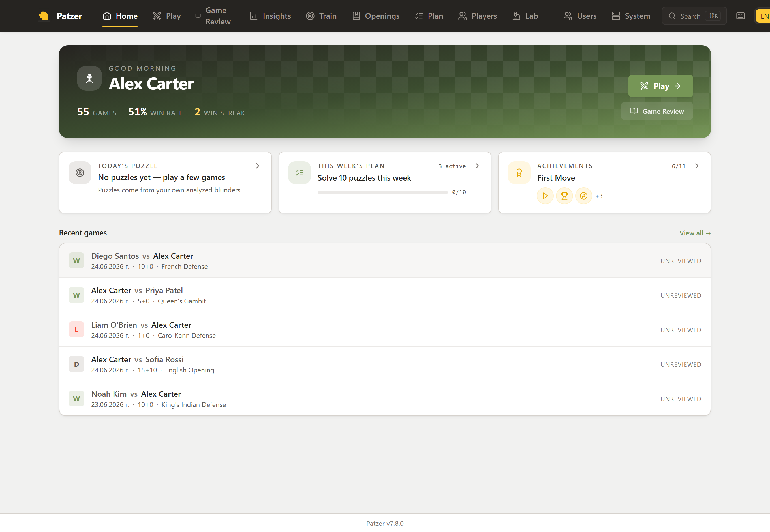Switch to the Insights tab
770x532 pixels.
pyautogui.click(x=270, y=16)
